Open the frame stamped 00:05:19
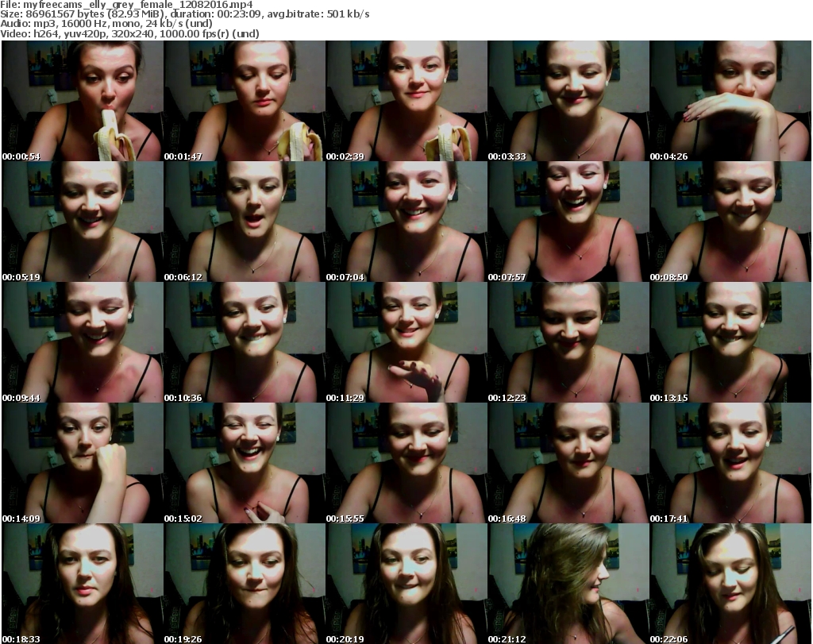Screen dimensions: 813x644 tap(83, 222)
